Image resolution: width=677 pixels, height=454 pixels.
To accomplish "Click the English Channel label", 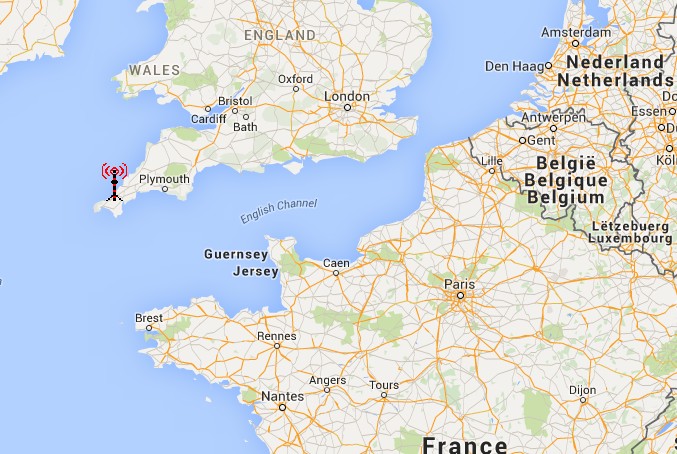I will tap(279, 211).
